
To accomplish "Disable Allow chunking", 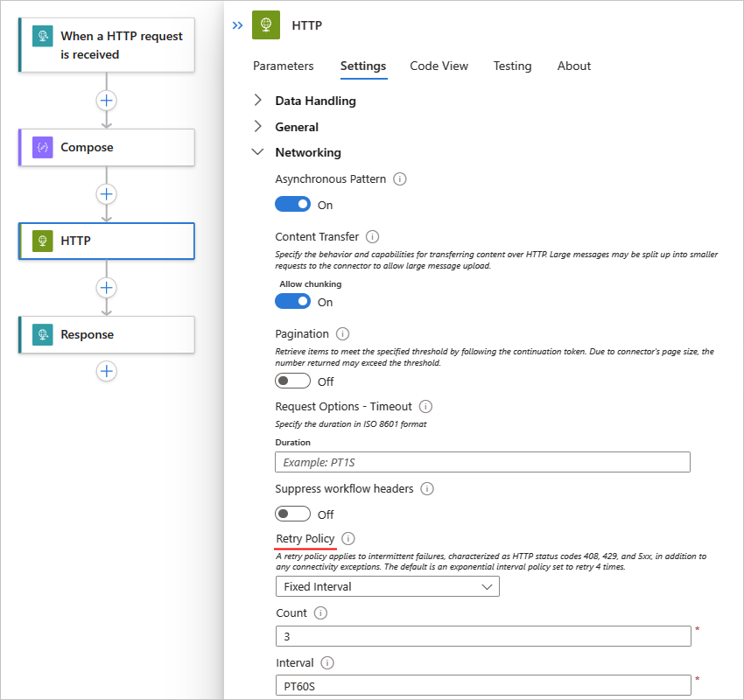I will 292,300.
